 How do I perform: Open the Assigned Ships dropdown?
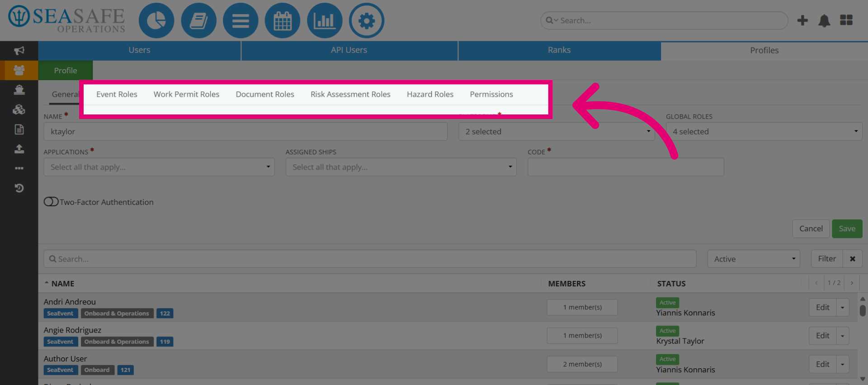[x=401, y=167]
